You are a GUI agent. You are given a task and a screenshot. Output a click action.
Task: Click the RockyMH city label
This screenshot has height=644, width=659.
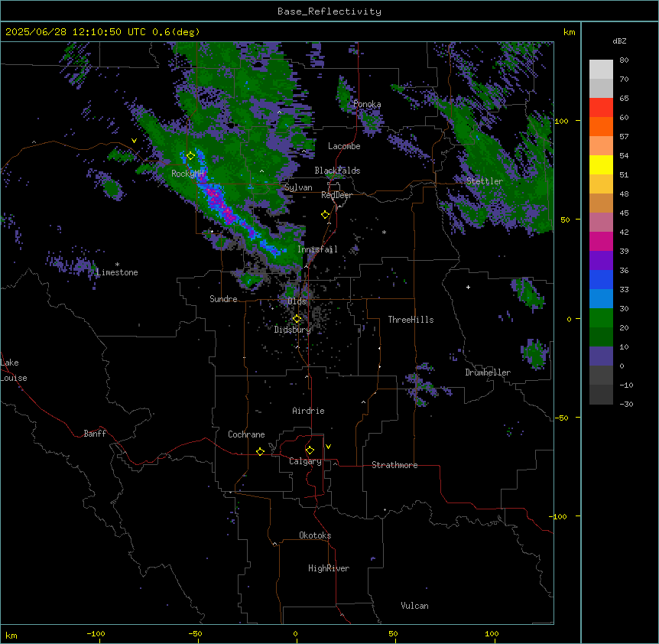click(x=187, y=174)
